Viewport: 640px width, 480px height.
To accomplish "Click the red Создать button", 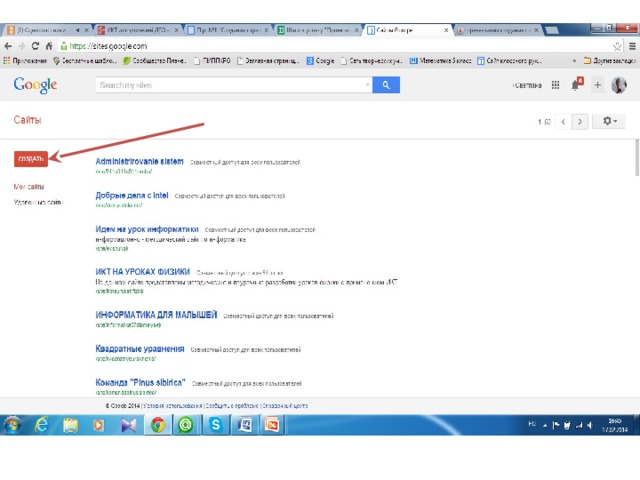I will (31, 159).
